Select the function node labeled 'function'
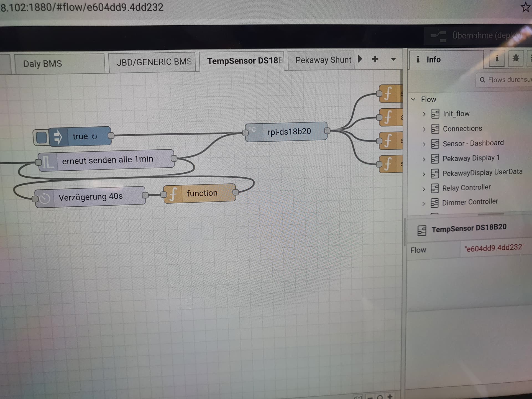 [x=200, y=193]
